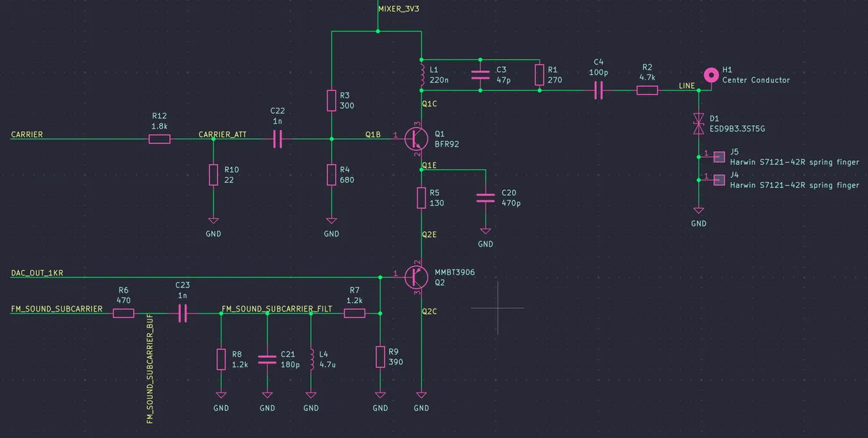Click J5's Harwin S7121-42R spring finger text

click(794, 162)
